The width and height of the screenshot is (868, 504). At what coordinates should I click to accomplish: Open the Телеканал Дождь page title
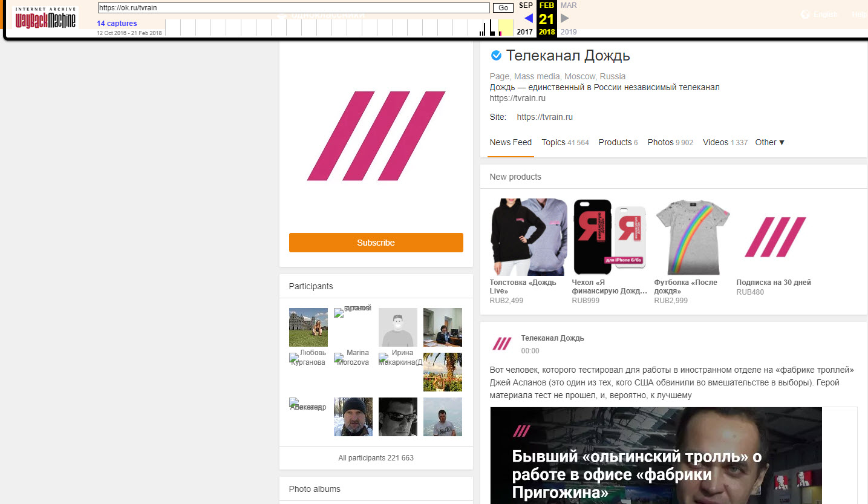(568, 56)
